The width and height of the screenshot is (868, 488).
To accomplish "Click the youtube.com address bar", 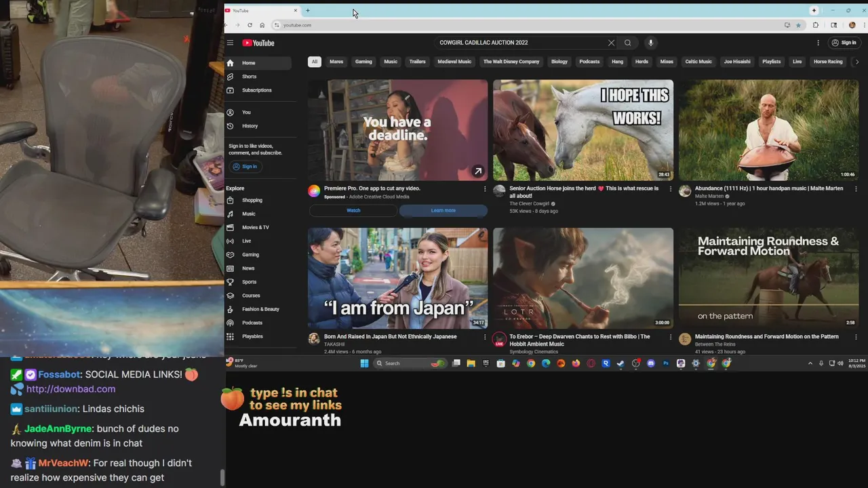I will [x=529, y=25].
